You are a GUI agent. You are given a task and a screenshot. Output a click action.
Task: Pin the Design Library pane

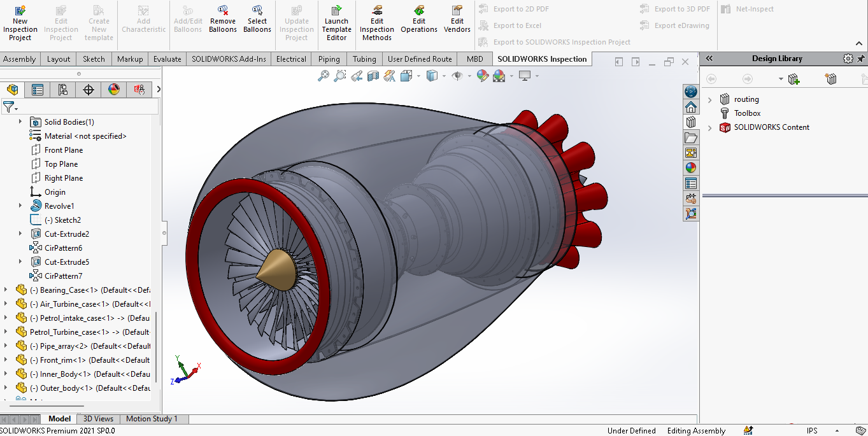861,59
